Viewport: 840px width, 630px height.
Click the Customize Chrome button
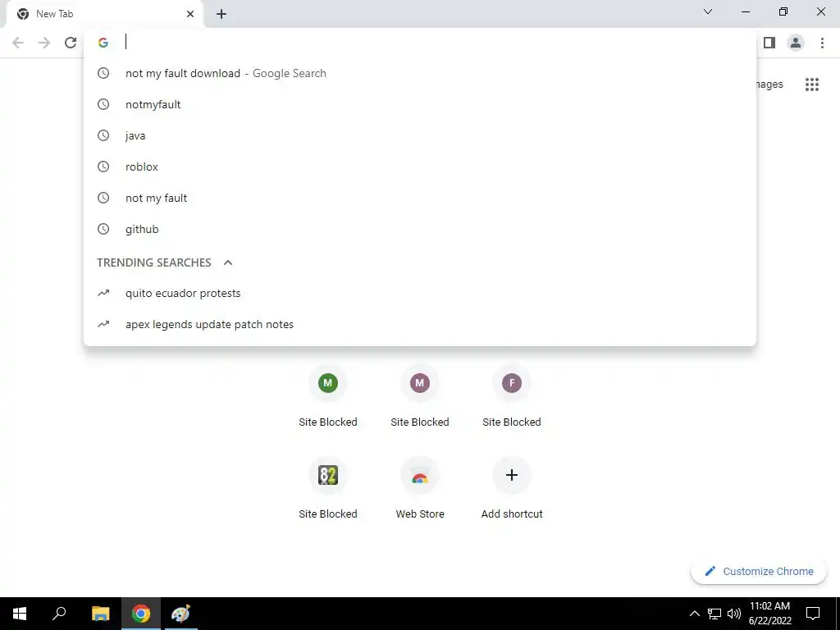(759, 571)
